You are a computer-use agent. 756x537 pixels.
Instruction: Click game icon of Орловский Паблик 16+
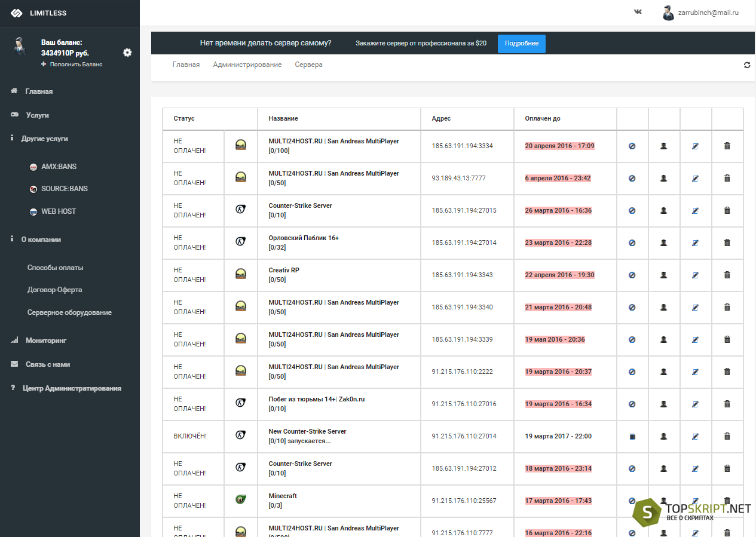[241, 241]
